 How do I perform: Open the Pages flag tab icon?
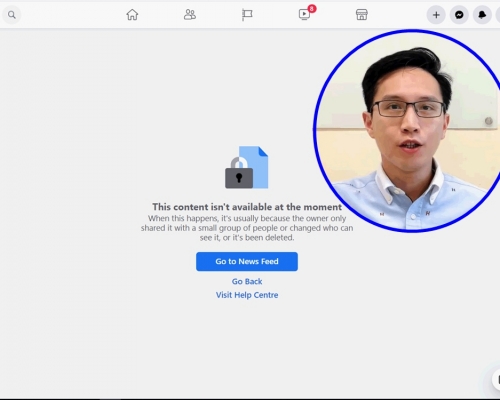(x=247, y=15)
